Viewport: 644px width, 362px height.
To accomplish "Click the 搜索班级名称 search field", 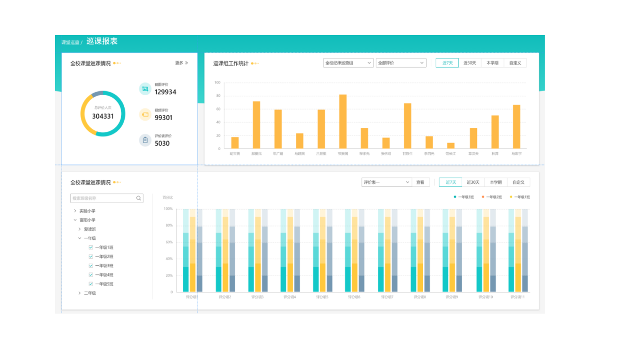I will (x=102, y=199).
